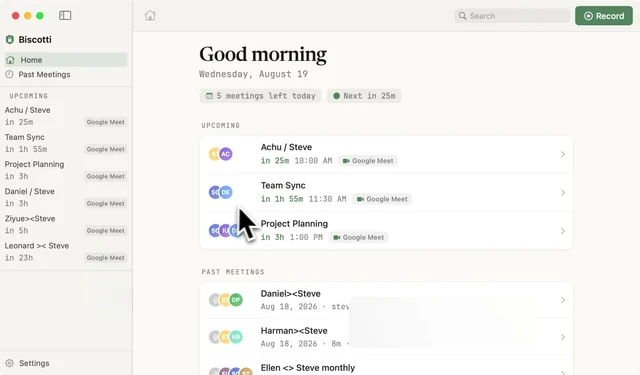Screen dimensions: 640x375
Task: Click calendar icon in meetings left badge
Action: point(209,96)
